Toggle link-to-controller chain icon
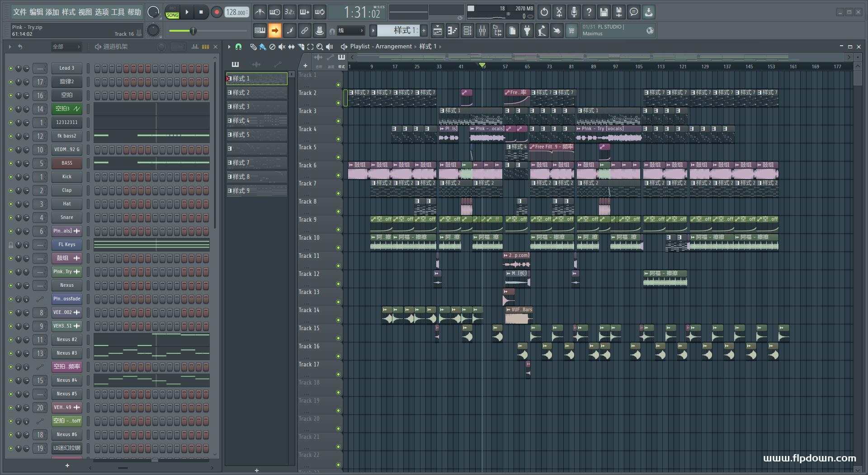868x475 pixels. point(304,31)
